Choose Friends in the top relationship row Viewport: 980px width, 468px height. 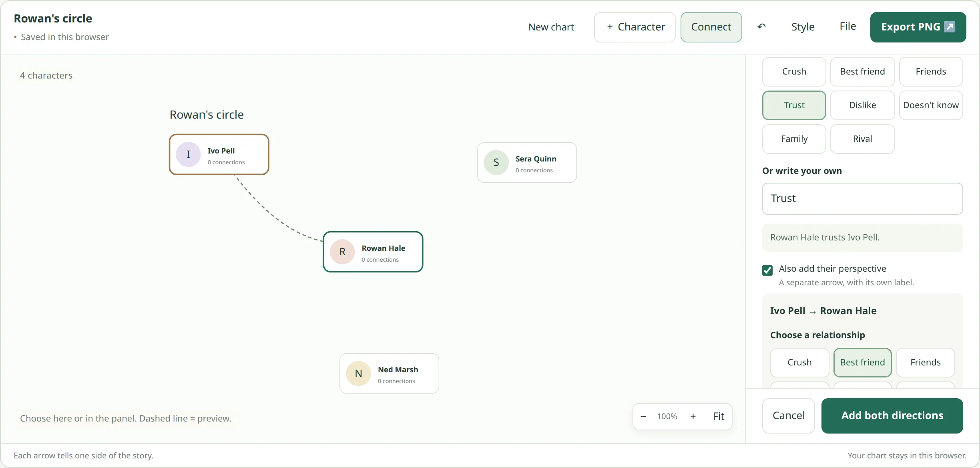[x=931, y=71]
